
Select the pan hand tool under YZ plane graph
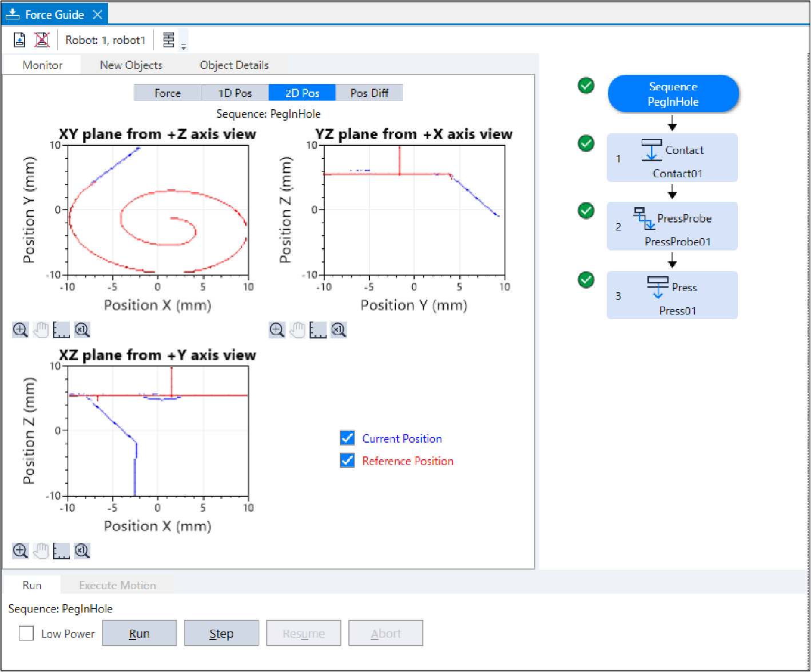tap(297, 330)
